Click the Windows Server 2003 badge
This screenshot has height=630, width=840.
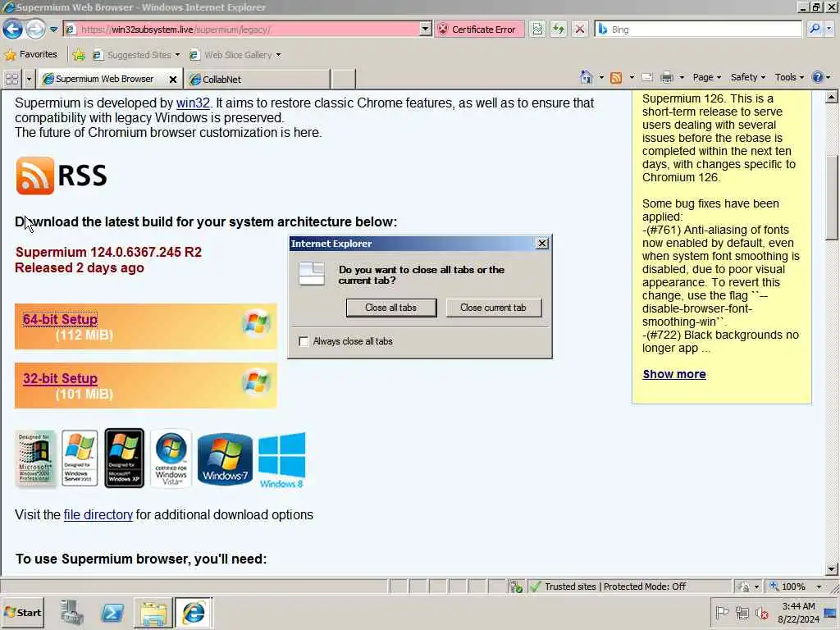click(80, 458)
